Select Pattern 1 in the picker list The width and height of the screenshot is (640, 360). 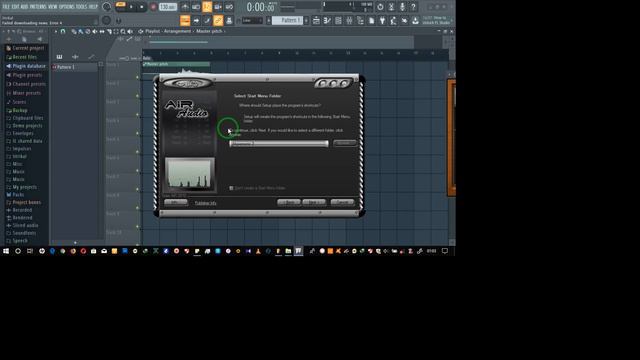(x=75, y=67)
